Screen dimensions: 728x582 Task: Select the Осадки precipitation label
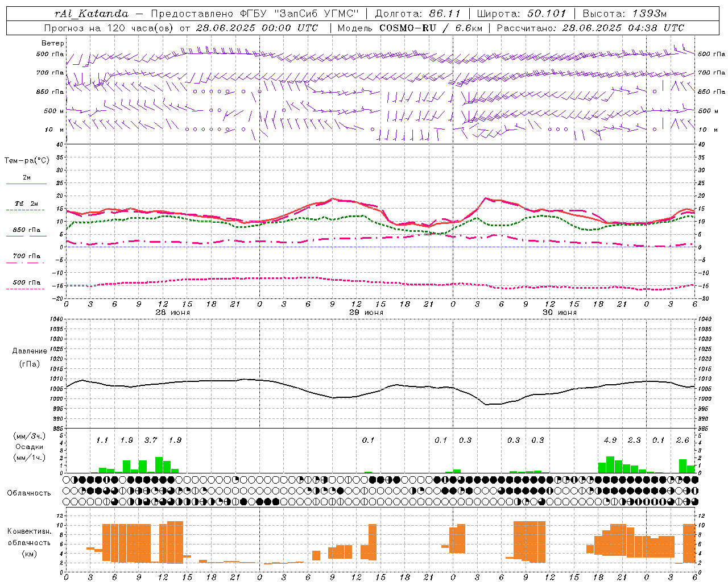click(29, 447)
